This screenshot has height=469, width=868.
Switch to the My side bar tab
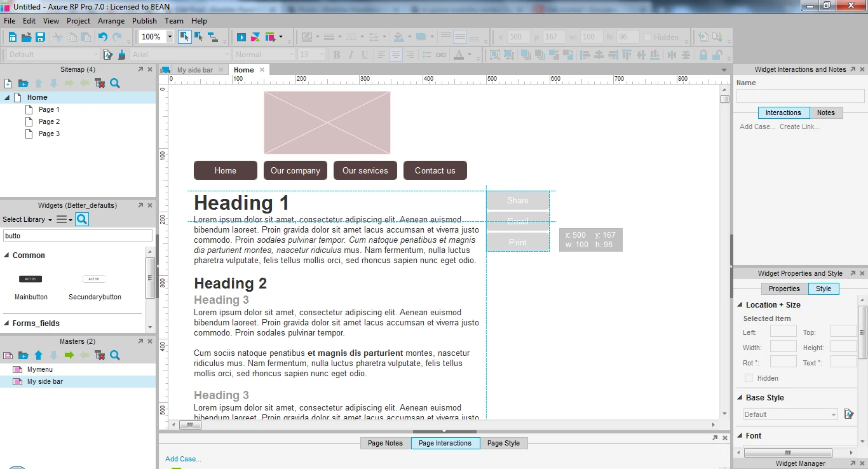point(195,70)
